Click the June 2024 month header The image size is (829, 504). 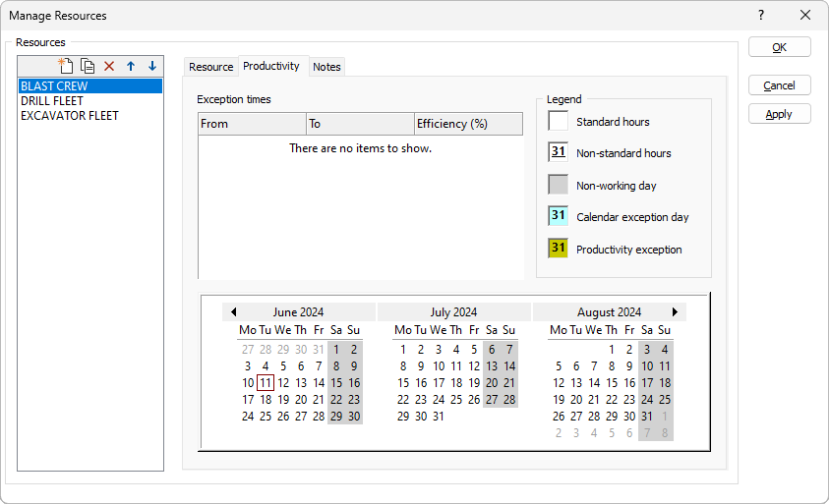tap(298, 312)
